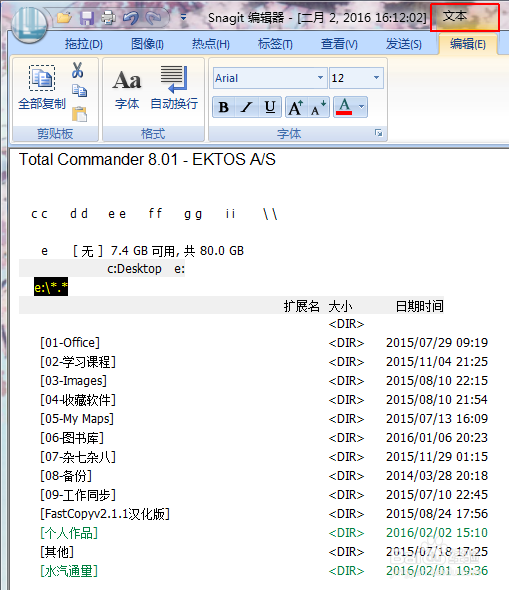This screenshot has width=509, height=590.
Task: Click the highlighted e:\*.* path text
Action: click(51, 287)
